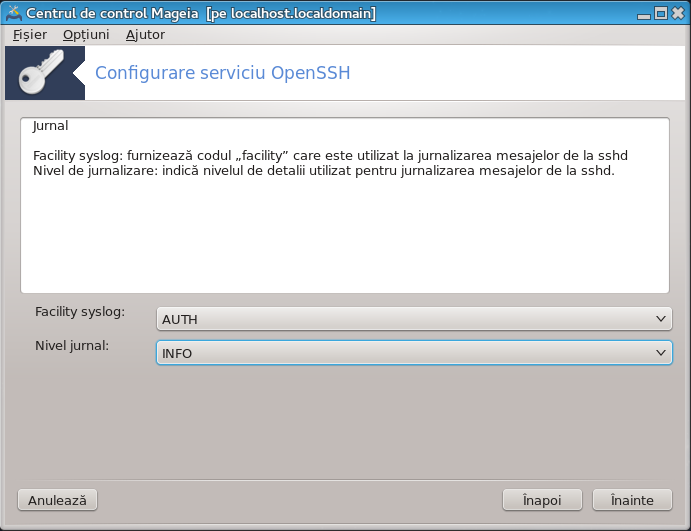Viewport: 691px width, 531px height.
Task: Close the Mageia Control Center window
Action: tap(678, 14)
